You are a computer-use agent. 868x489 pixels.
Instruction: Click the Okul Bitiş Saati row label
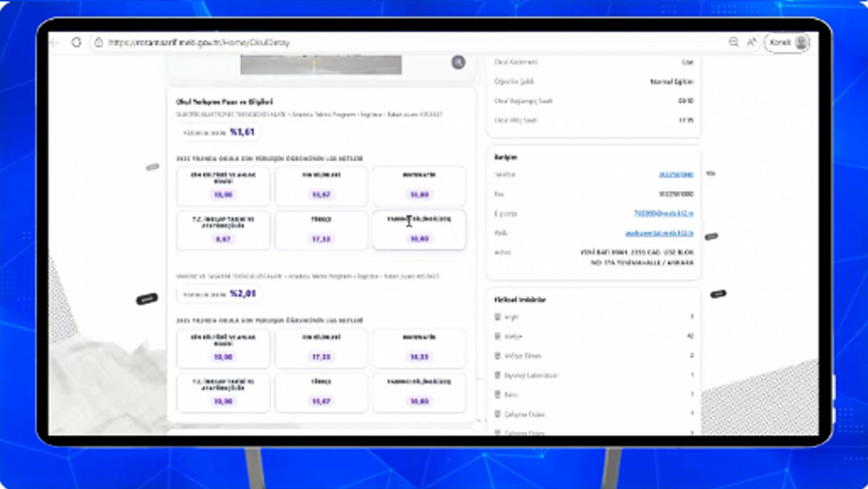pyautogui.click(x=516, y=120)
